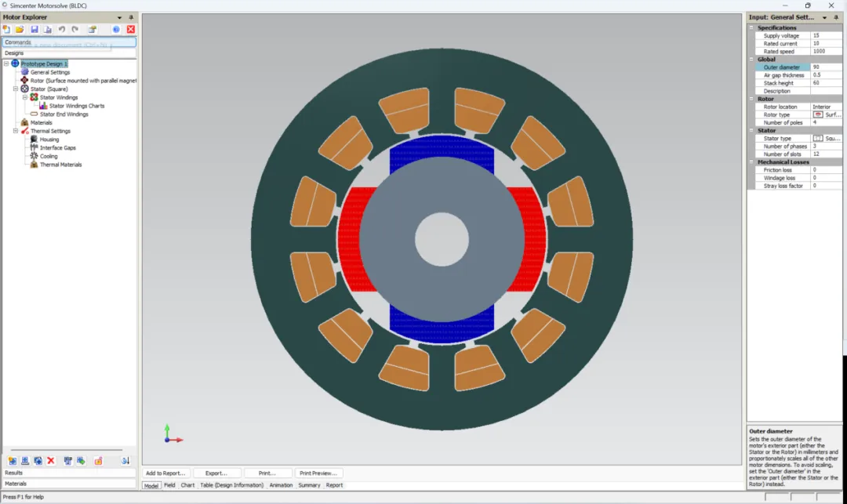Collapse the Specifications section in input panel
The image size is (847, 504).
coord(751,27)
